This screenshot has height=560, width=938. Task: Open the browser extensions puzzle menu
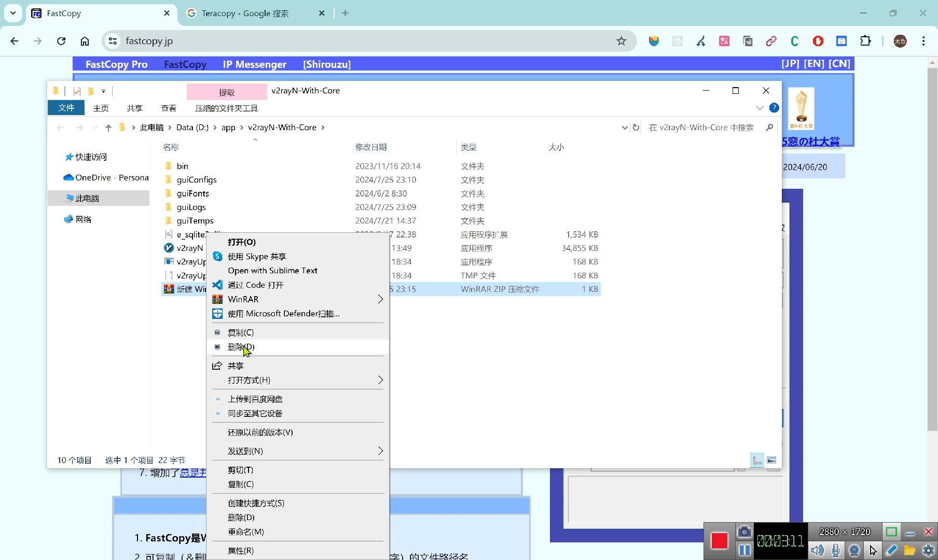pos(865,41)
